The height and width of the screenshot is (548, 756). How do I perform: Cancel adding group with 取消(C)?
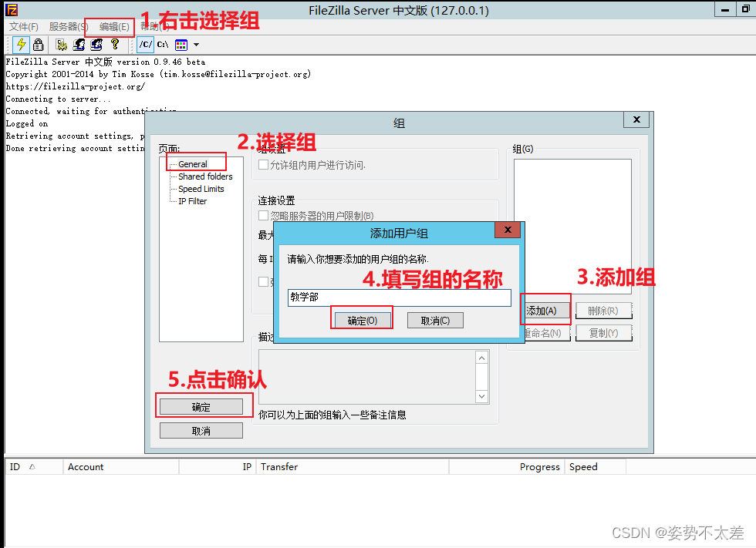coord(435,321)
